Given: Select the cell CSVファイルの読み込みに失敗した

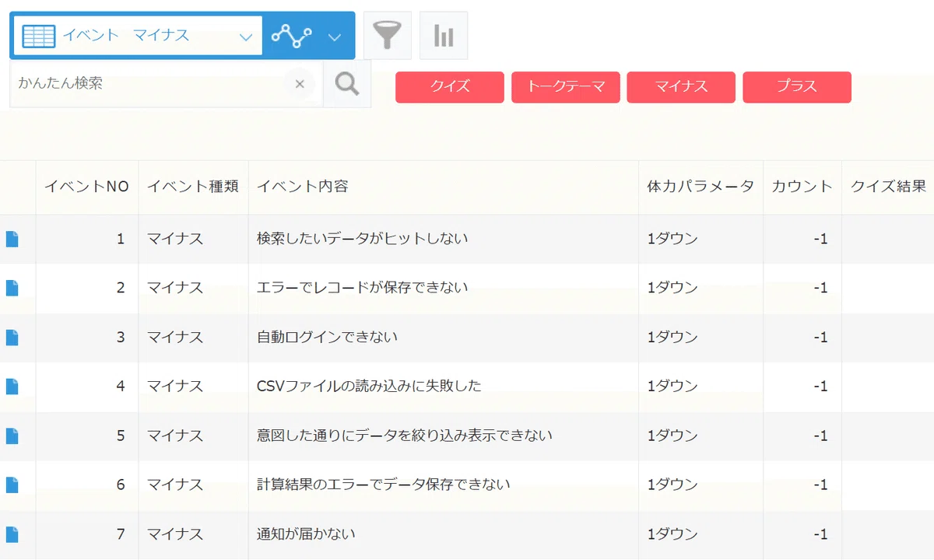Looking at the screenshot, I should point(444,387).
